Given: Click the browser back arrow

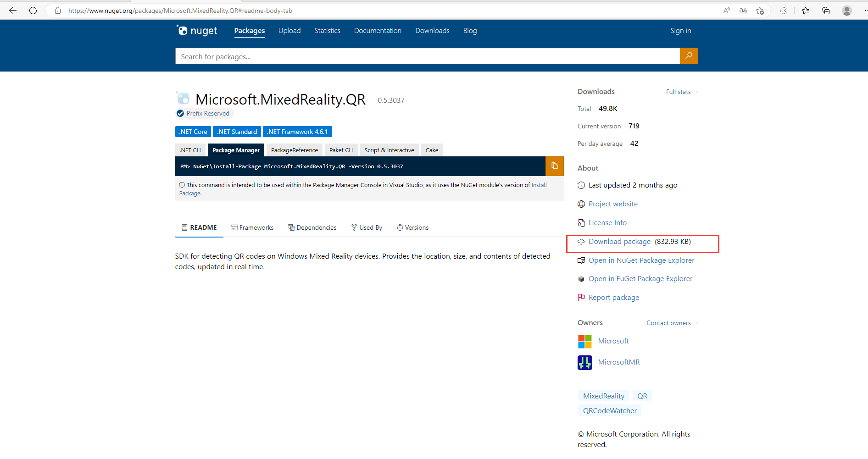Looking at the screenshot, I should point(13,10).
